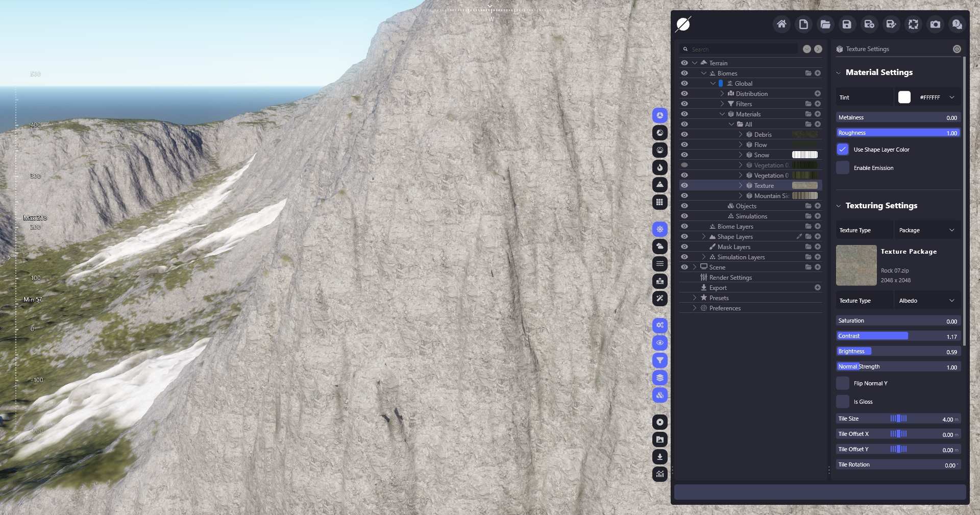This screenshot has height=515, width=980.
Task: Click the flame icon in viewport sidebar
Action: pos(660,167)
